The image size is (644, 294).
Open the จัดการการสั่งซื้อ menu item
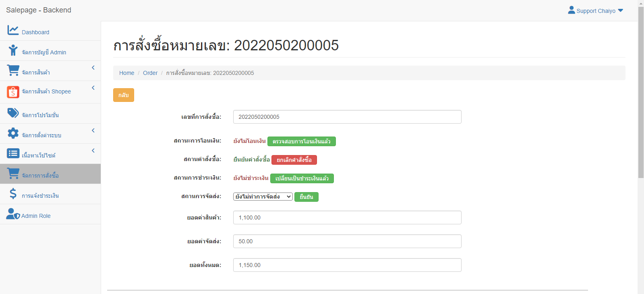(40, 176)
